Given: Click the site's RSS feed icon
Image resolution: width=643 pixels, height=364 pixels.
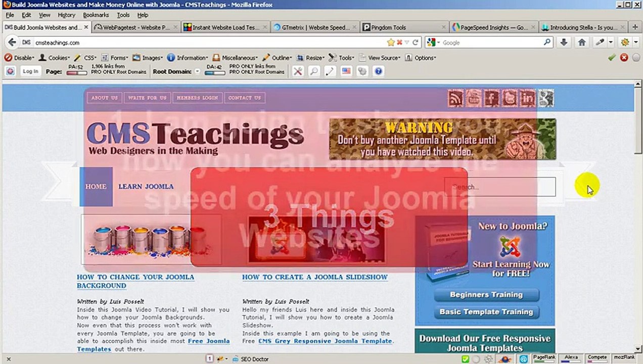Looking at the screenshot, I should 455,98.
